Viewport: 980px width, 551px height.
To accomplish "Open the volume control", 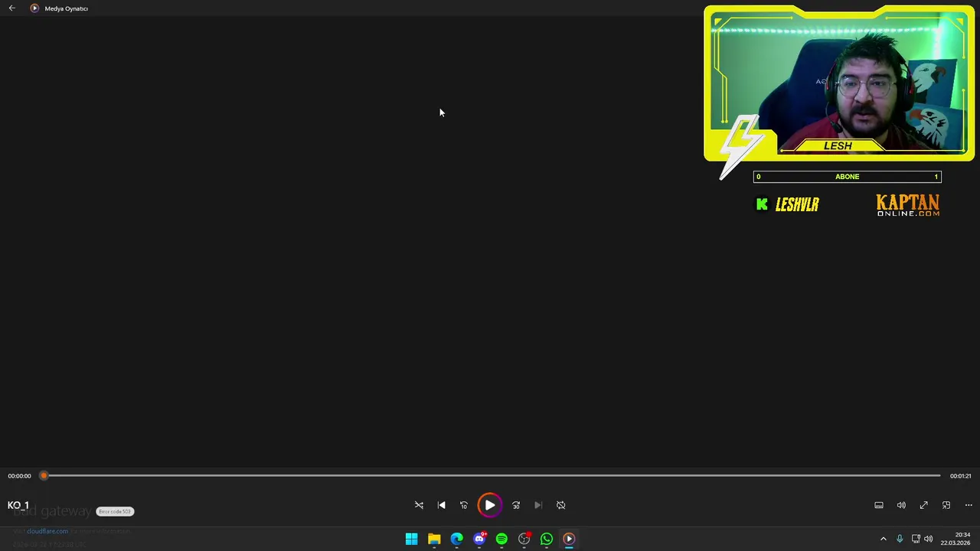I will tap(901, 505).
